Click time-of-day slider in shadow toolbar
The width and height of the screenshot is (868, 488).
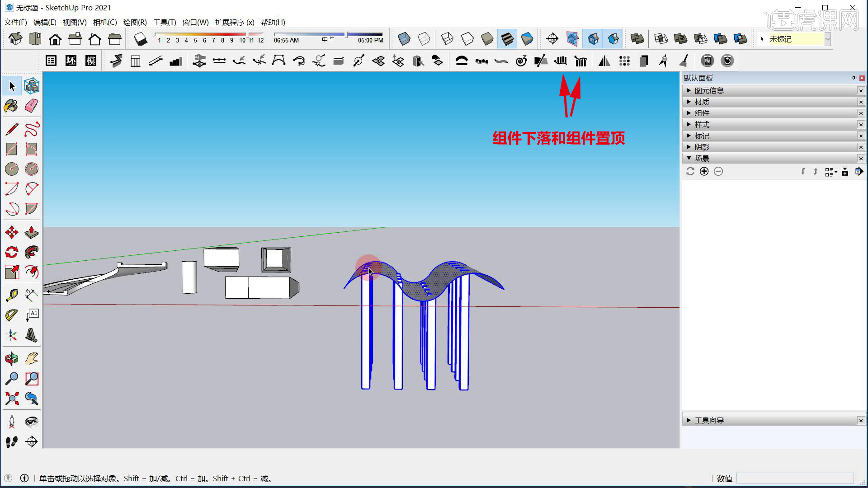click(328, 34)
